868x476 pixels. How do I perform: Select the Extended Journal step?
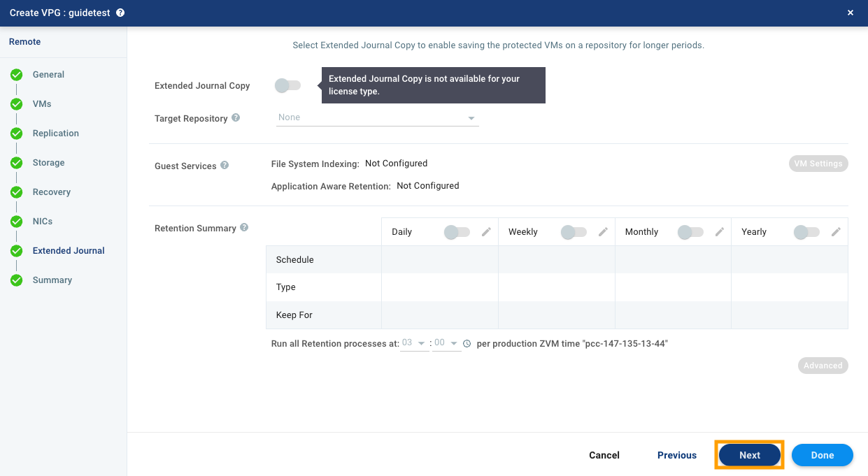click(x=69, y=251)
